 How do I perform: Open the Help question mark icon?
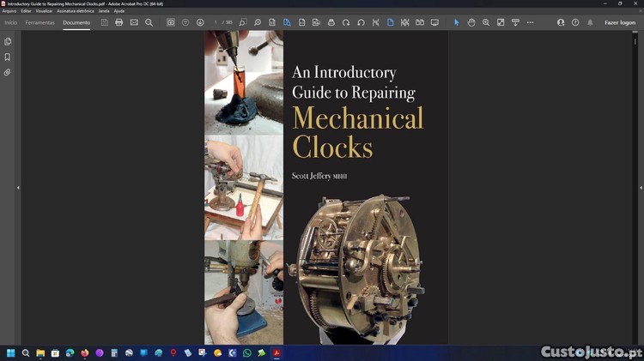tap(575, 22)
